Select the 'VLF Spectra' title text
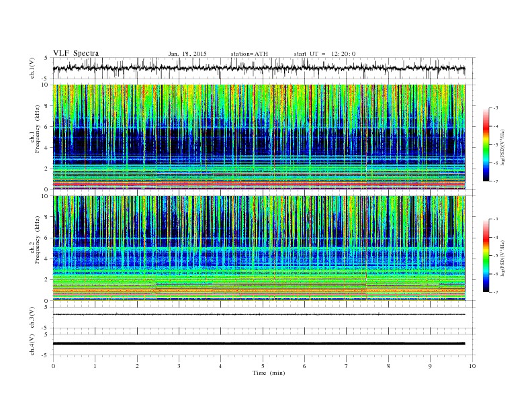Image resolution: width=532 pixels, height=411 pixels. [76, 53]
